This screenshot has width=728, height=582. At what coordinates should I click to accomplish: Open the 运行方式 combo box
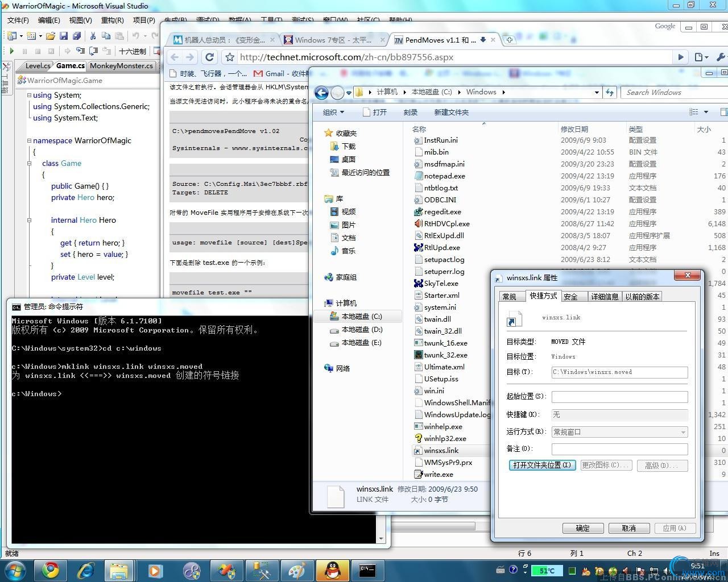(619, 432)
